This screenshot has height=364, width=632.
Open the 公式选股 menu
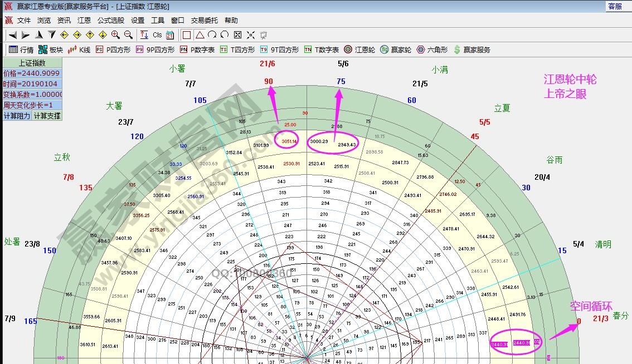111,20
